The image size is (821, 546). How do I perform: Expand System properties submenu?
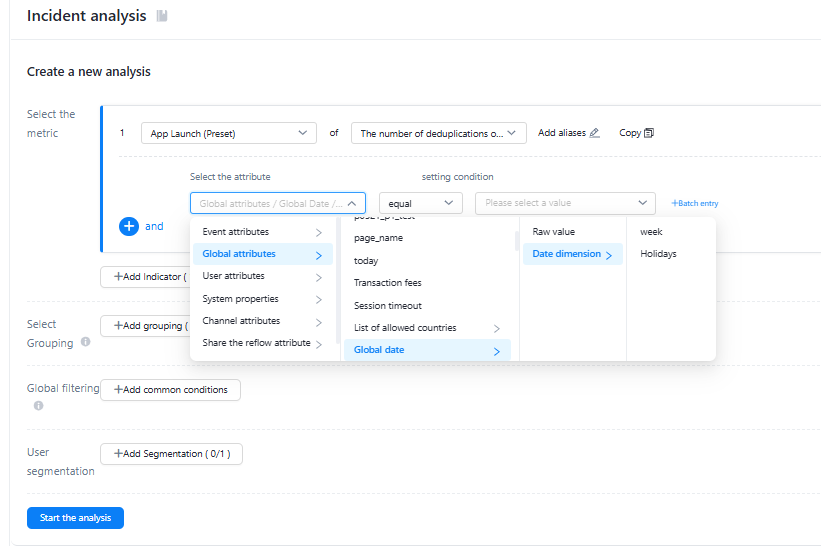coord(263,299)
